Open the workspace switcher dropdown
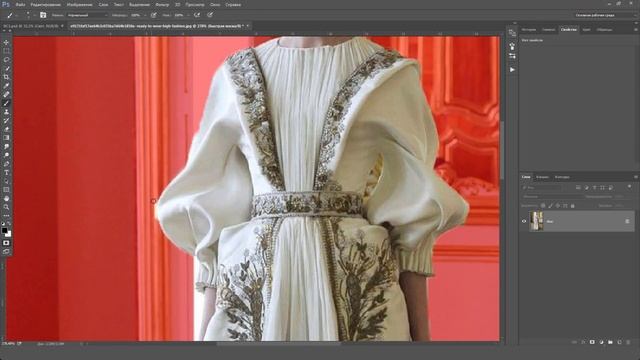 [605, 15]
